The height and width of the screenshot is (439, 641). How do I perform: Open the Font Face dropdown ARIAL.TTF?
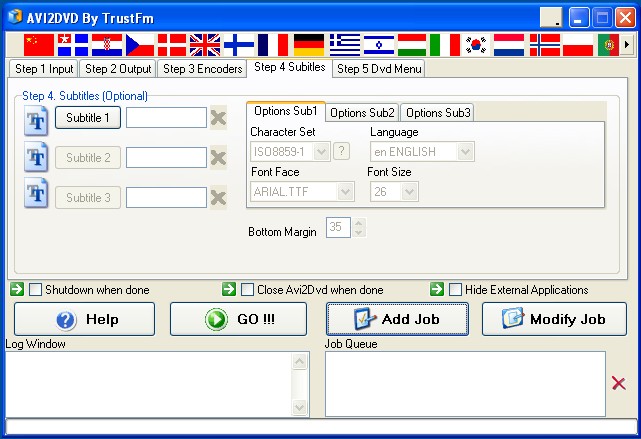tap(345, 191)
